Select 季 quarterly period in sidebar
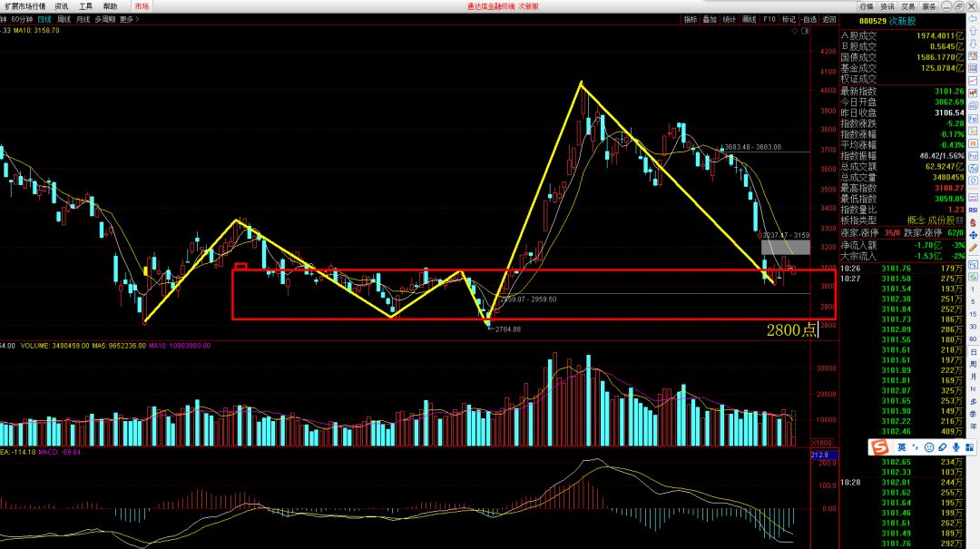Viewport: 980px width, 549px height. [x=973, y=414]
